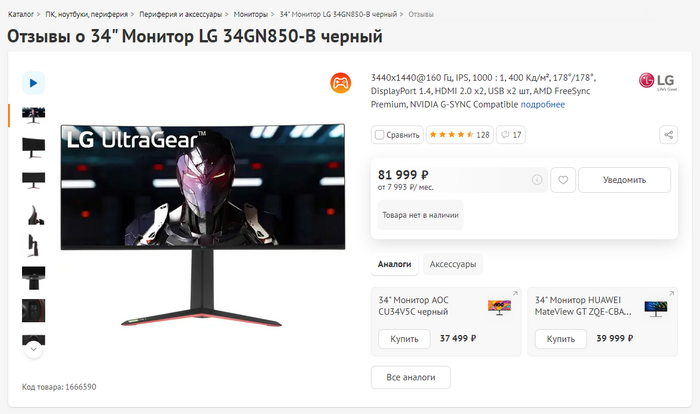Open the share icon button
700x414 pixels.
pos(668,135)
